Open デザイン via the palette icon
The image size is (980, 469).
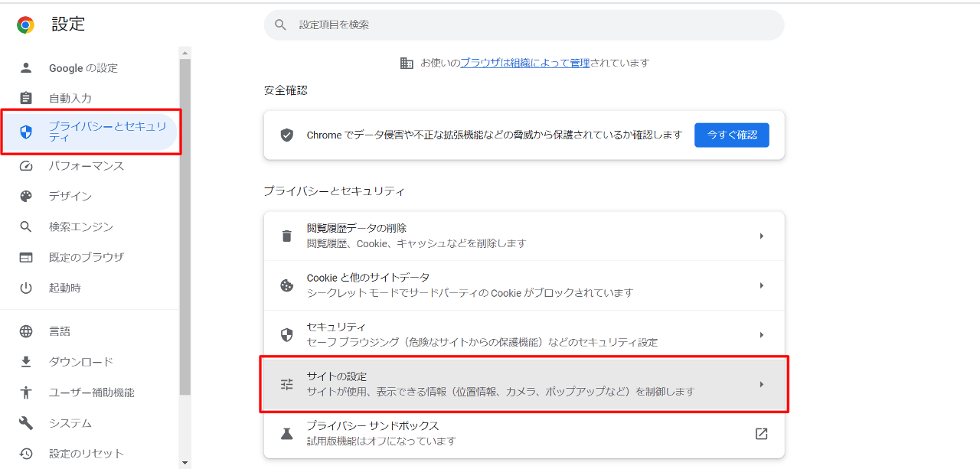(26, 196)
